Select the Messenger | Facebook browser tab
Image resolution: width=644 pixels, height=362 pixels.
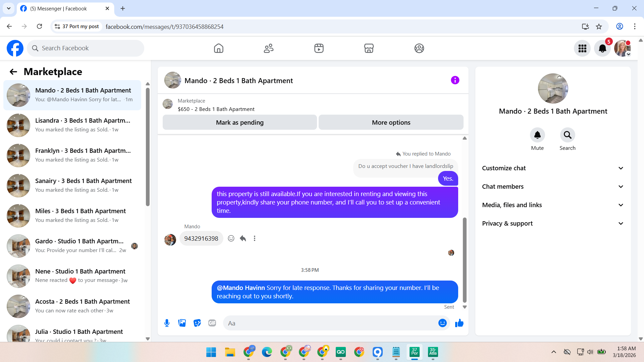(65, 9)
